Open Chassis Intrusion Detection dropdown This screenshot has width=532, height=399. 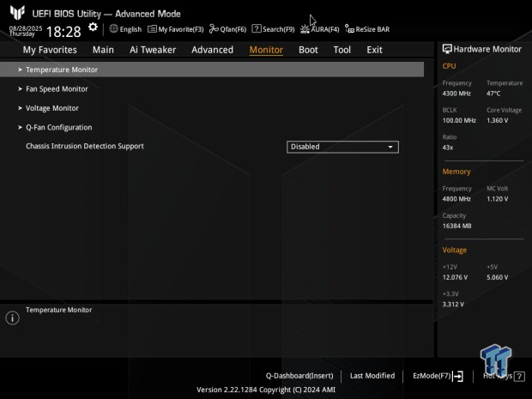pos(342,147)
